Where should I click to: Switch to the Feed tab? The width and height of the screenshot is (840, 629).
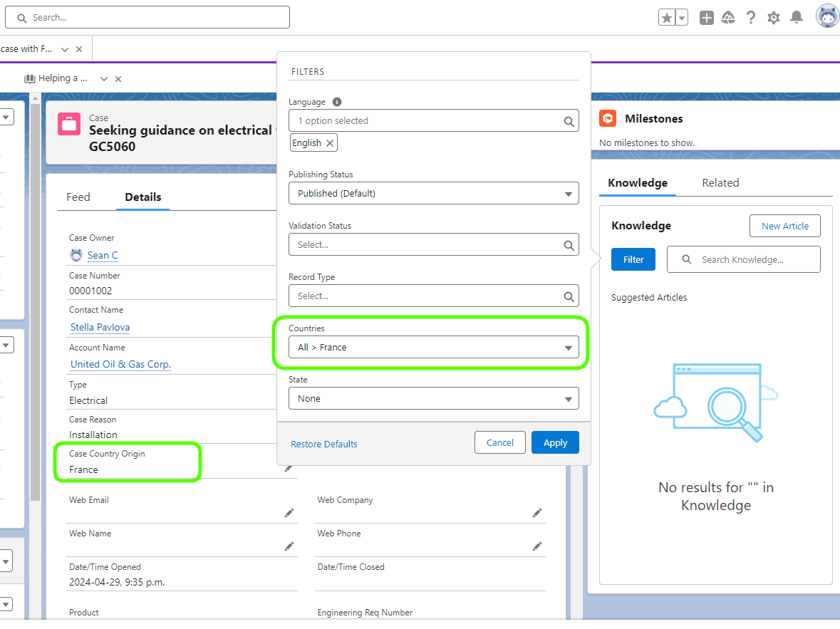coord(78,197)
